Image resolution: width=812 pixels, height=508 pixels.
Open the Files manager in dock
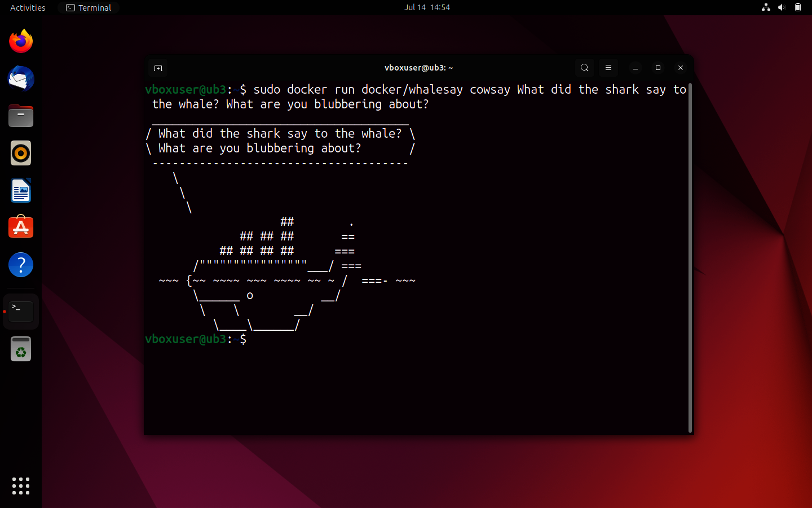(21, 116)
